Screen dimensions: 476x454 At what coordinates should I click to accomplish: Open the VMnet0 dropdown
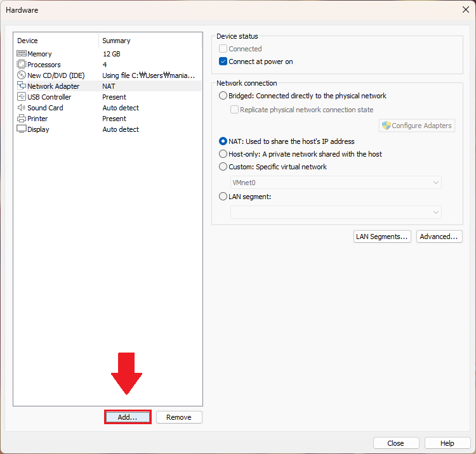[x=336, y=183]
